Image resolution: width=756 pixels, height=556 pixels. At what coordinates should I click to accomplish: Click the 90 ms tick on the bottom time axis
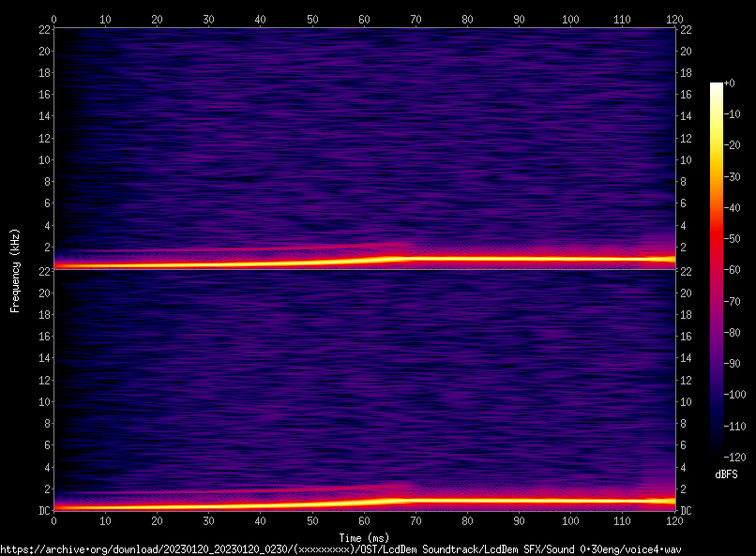pyautogui.click(x=519, y=519)
